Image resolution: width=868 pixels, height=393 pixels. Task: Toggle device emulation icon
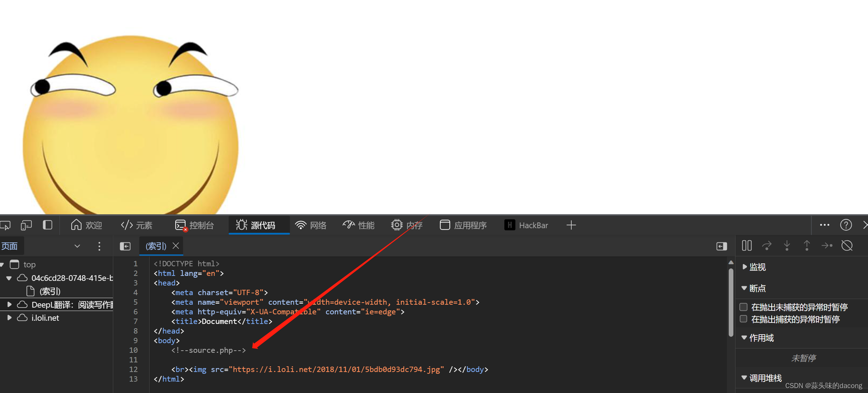click(26, 225)
